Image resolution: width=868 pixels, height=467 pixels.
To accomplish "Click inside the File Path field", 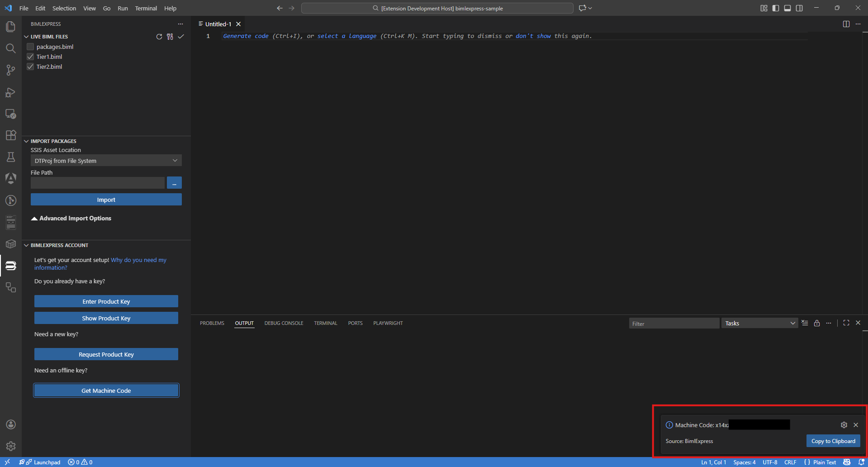I will coord(97,183).
